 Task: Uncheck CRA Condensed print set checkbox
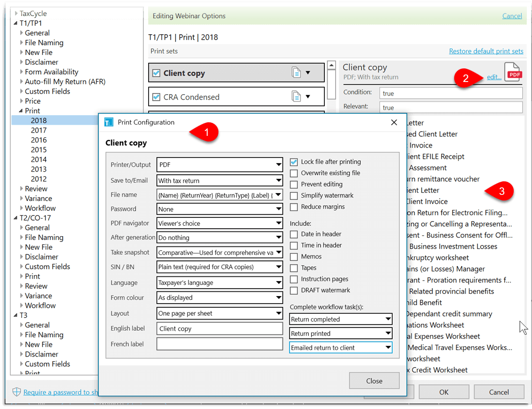pos(157,97)
